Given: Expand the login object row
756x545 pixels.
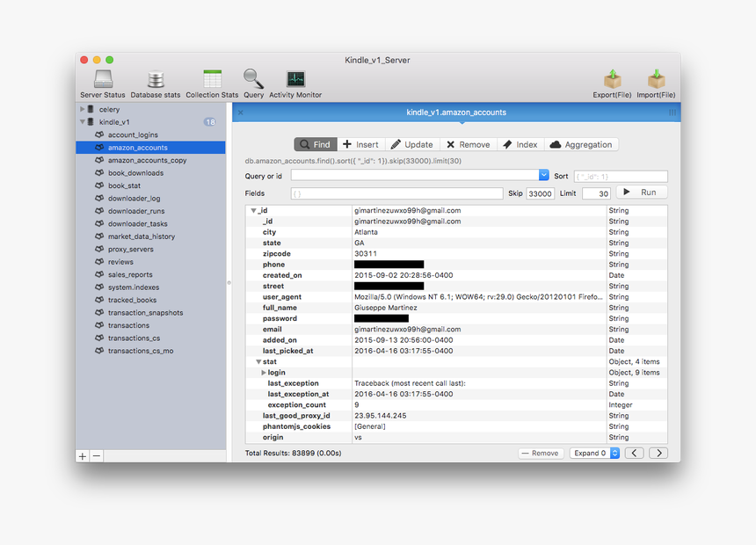Looking at the screenshot, I should (264, 373).
